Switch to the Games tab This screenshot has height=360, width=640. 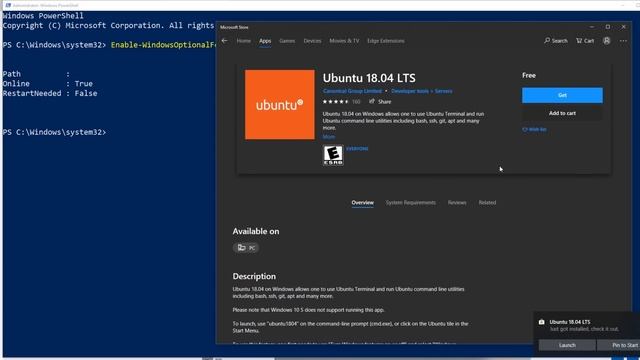point(287,41)
